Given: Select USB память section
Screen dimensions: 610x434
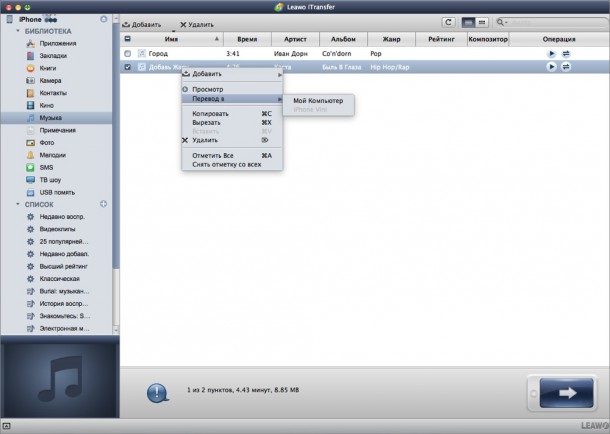Looking at the screenshot, I should 57,192.
